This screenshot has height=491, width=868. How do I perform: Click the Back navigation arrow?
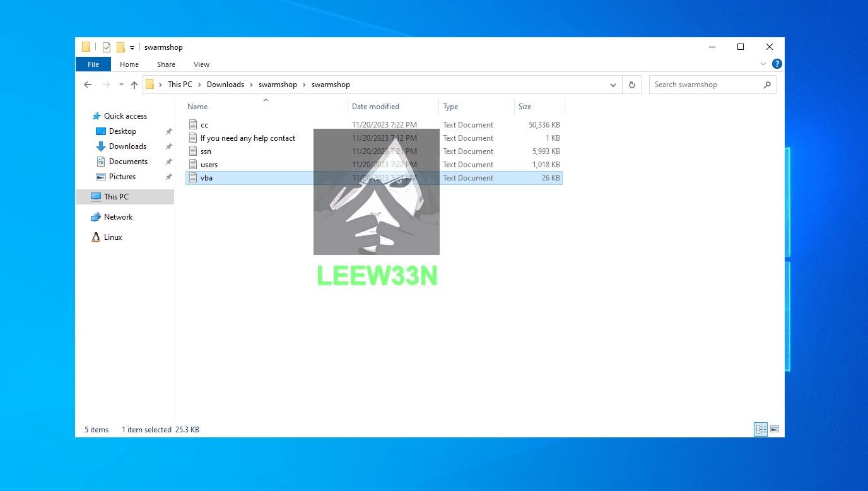pyautogui.click(x=88, y=85)
